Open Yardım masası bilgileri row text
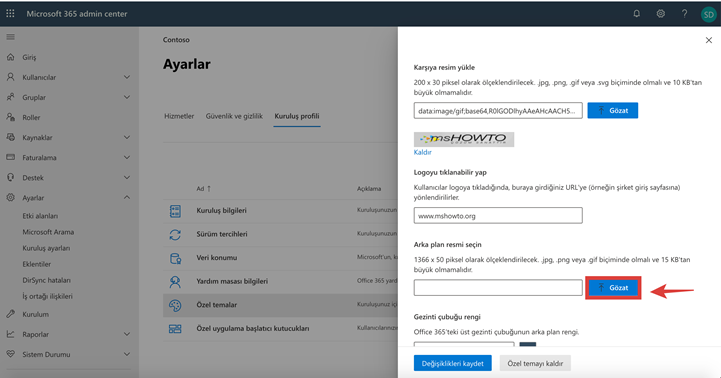 click(x=232, y=281)
